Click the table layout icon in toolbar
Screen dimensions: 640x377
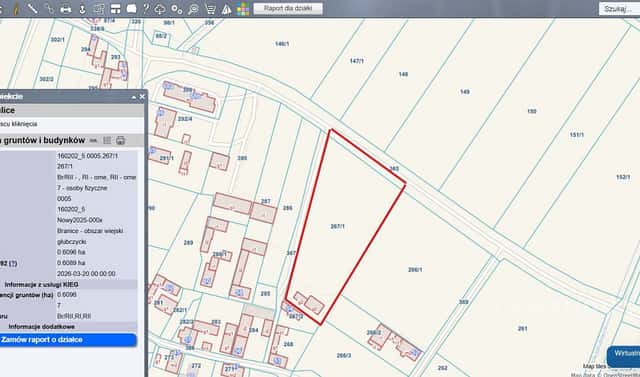(116, 9)
